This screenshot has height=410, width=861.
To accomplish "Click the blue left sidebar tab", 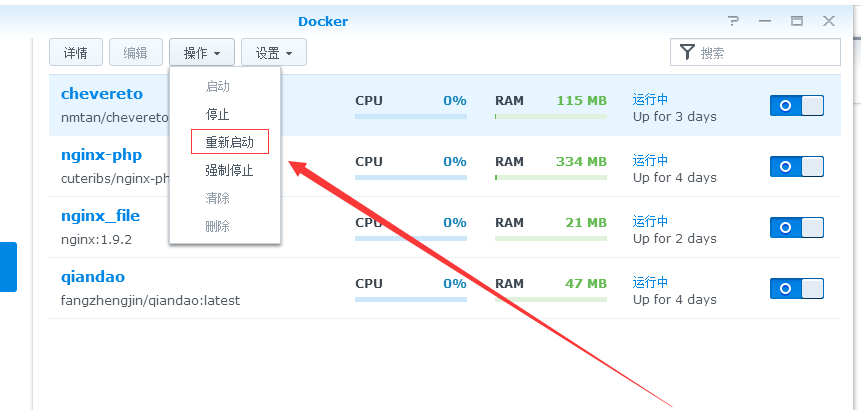I will (8, 267).
